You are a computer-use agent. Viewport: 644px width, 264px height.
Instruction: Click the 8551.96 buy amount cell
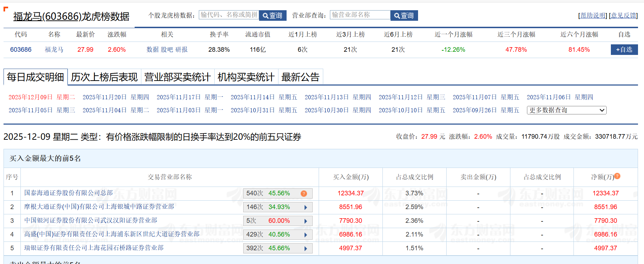(351, 207)
